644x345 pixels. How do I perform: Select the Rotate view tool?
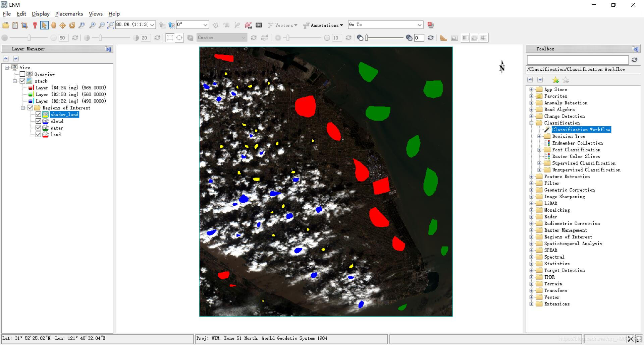click(x=72, y=25)
